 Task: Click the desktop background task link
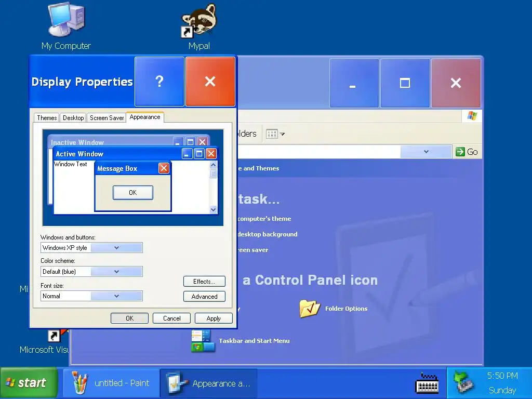[268, 234]
